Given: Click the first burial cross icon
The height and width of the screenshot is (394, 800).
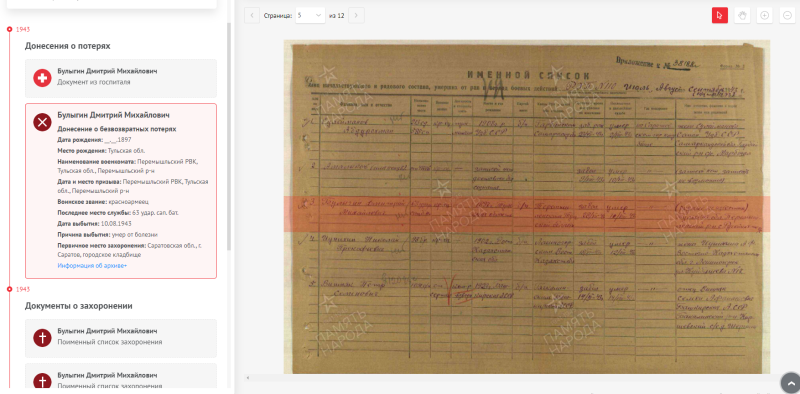Looking at the screenshot, I should click(x=42, y=338).
